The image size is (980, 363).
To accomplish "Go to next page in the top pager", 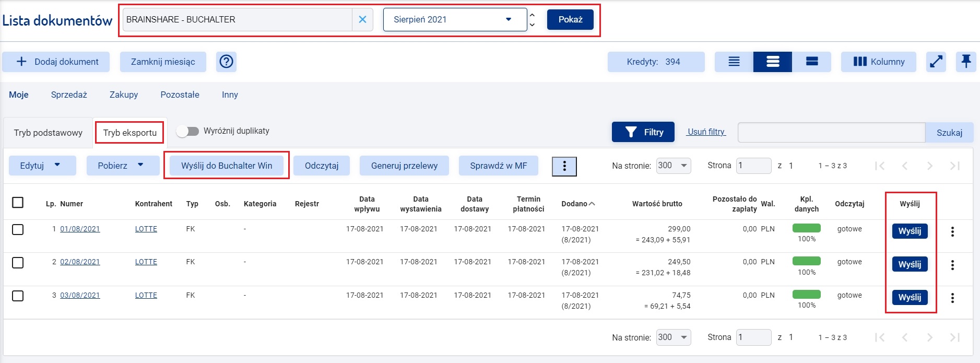I will (930, 166).
